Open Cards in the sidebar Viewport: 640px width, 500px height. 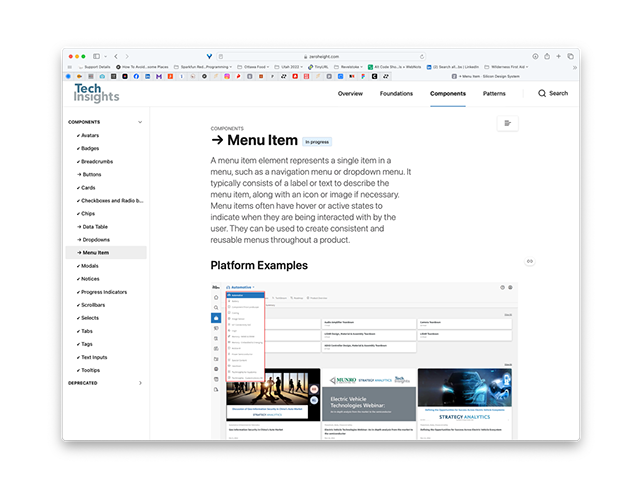click(x=86, y=188)
